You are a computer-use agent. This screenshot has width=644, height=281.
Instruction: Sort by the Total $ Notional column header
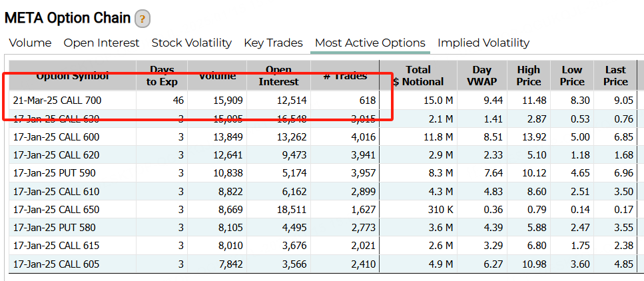pyautogui.click(x=418, y=76)
